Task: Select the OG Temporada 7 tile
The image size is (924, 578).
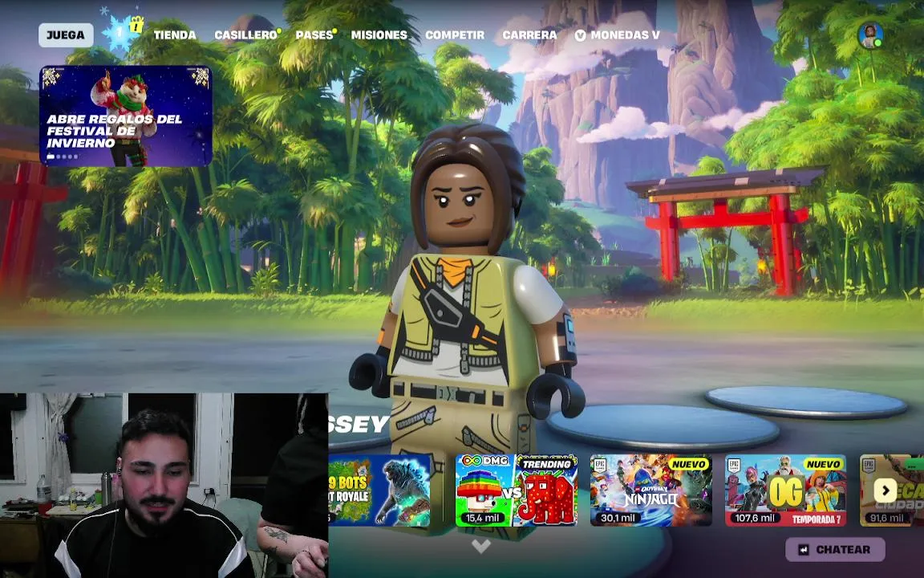Action: pos(785,490)
